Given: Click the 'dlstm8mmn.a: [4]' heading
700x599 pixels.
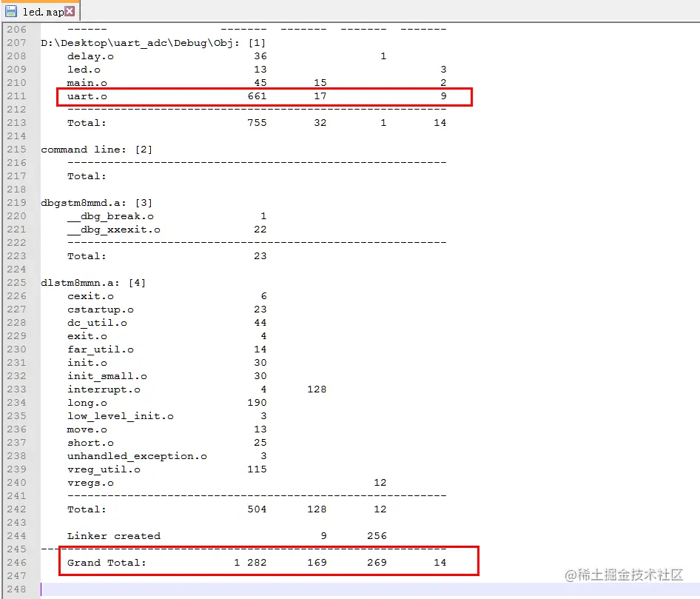Looking at the screenshot, I should pyautogui.click(x=93, y=283).
